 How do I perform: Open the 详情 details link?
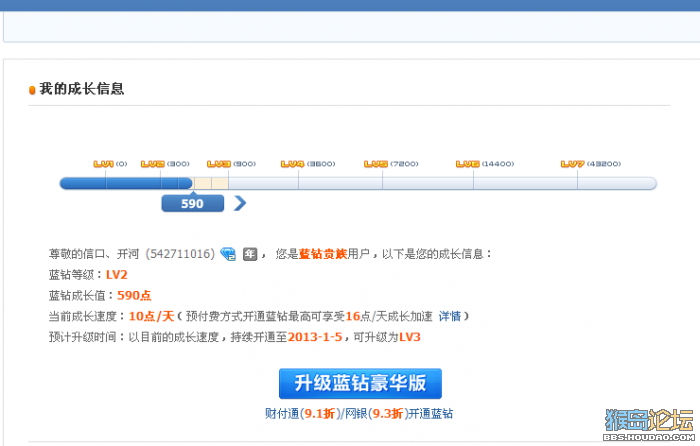click(x=450, y=316)
